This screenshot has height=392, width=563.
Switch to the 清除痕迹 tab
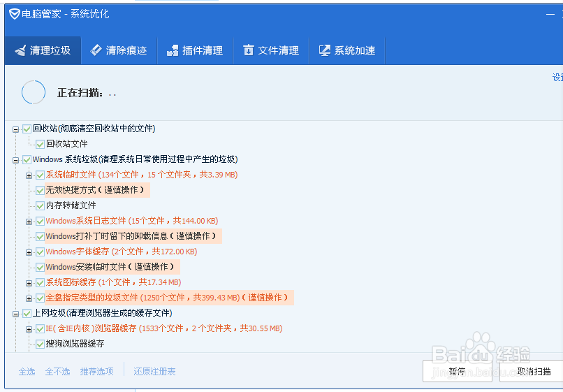(x=119, y=50)
